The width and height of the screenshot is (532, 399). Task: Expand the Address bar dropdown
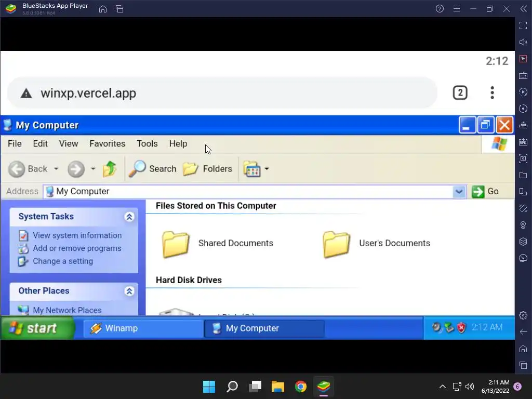tap(459, 191)
